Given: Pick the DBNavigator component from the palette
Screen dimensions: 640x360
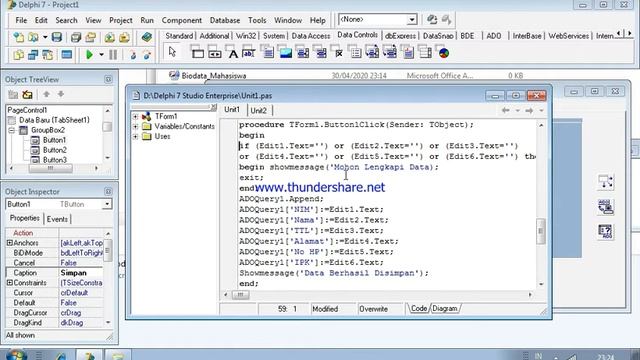Looking at the screenshot, I should pyautogui.click(x=215, y=53).
